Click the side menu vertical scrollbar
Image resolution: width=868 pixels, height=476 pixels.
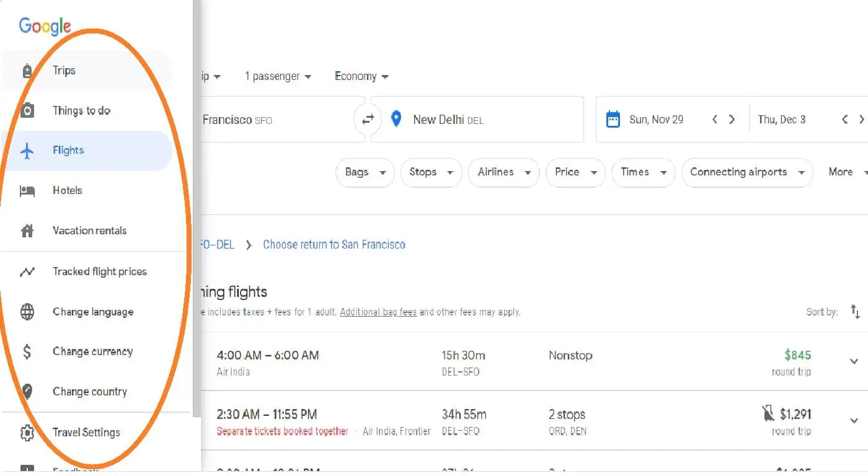(x=197, y=208)
